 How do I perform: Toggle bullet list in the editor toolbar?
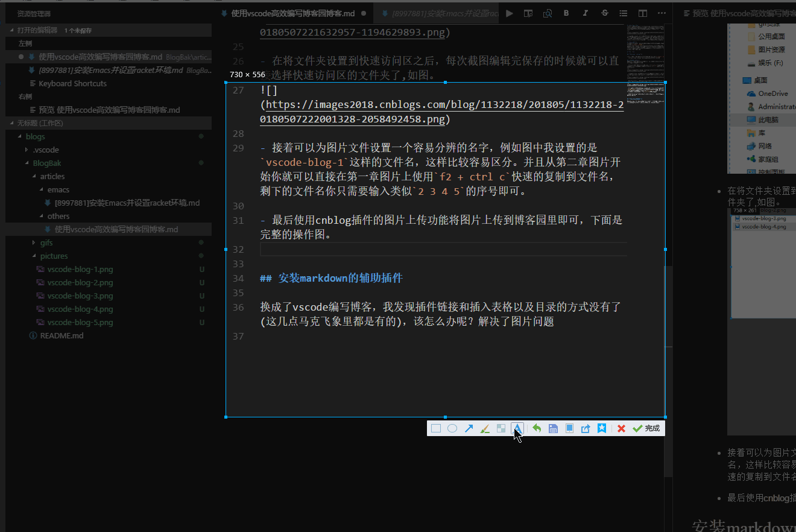[x=624, y=13]
